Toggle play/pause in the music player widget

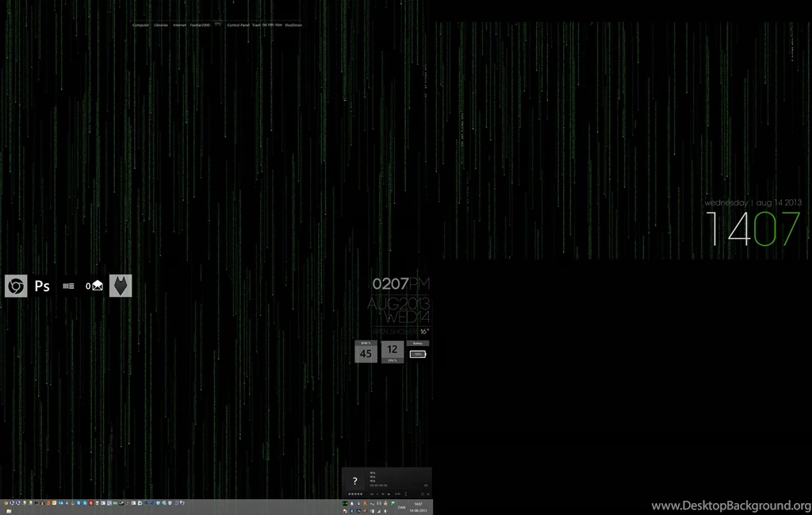377,494
